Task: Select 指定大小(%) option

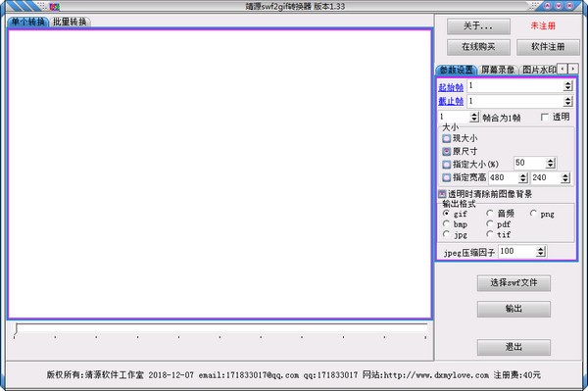Action: (446, 165)
